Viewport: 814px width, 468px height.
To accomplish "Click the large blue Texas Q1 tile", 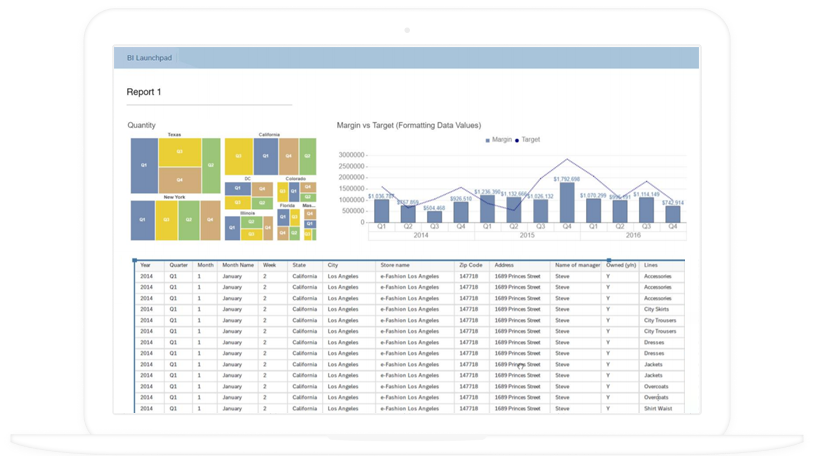I will pos(144,165).
